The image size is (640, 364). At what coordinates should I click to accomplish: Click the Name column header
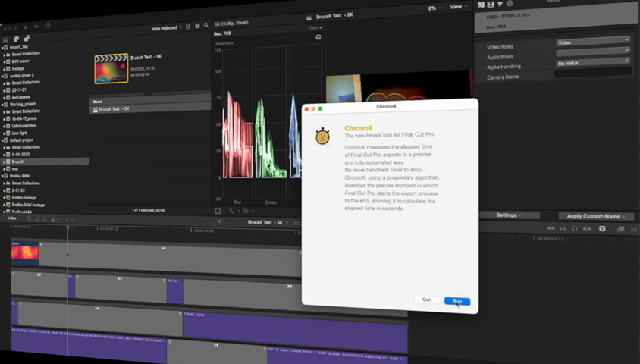(98, 102)
